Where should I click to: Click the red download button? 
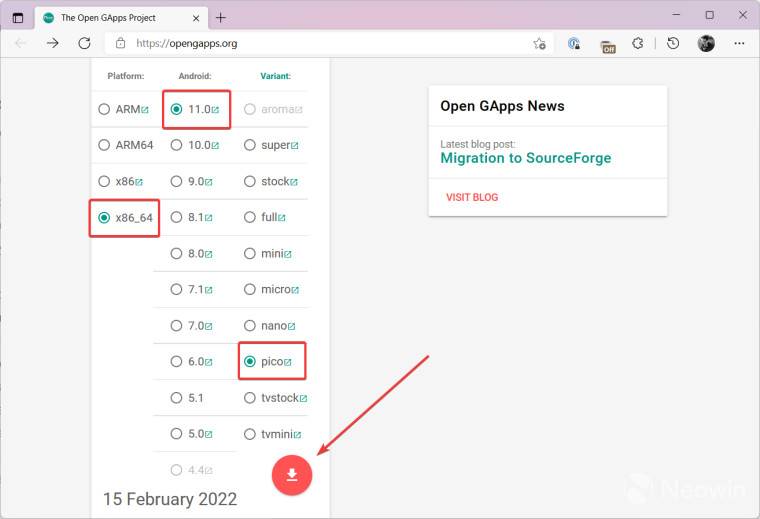pyautogui.click(x=292, y=475)
